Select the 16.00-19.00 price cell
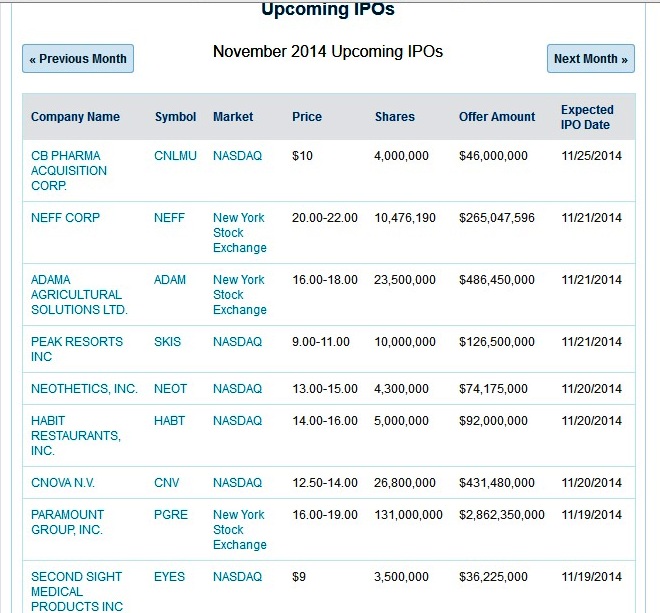Screen dimensions: 660x613 [325, 514]
